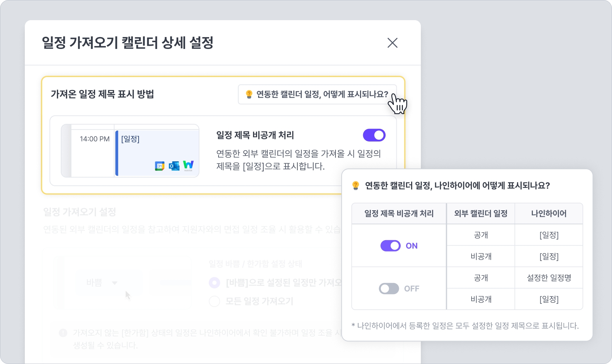Click the Naver Works icon

tap(188, 165)
